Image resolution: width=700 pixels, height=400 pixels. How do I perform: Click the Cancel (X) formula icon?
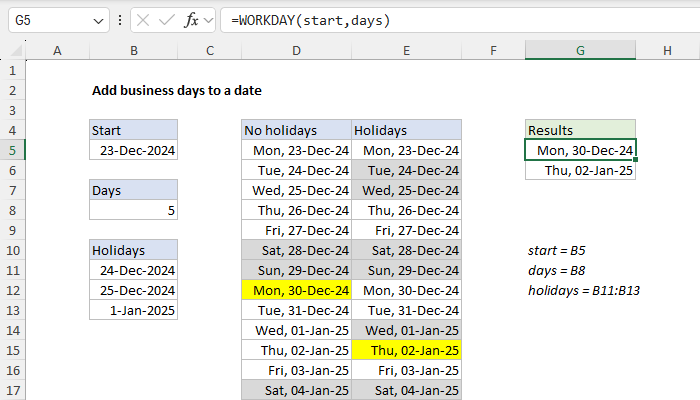[x=143, y=21]
